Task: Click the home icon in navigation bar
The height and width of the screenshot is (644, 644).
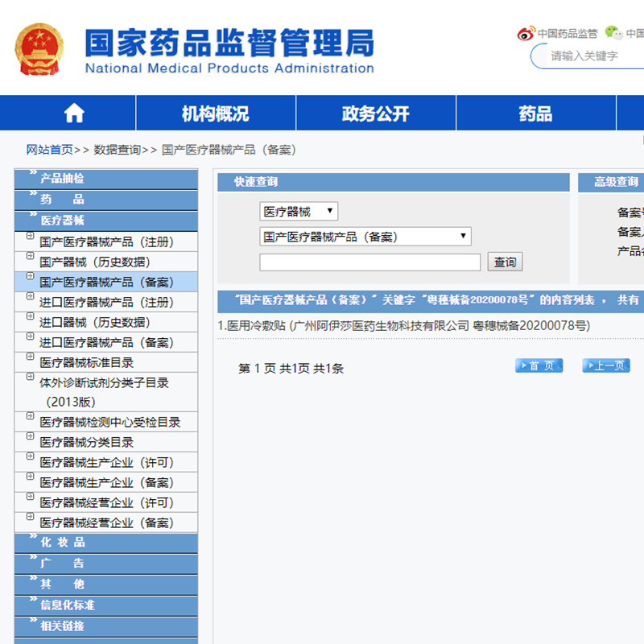Action: pyautogui.click(x=74, y=113)
